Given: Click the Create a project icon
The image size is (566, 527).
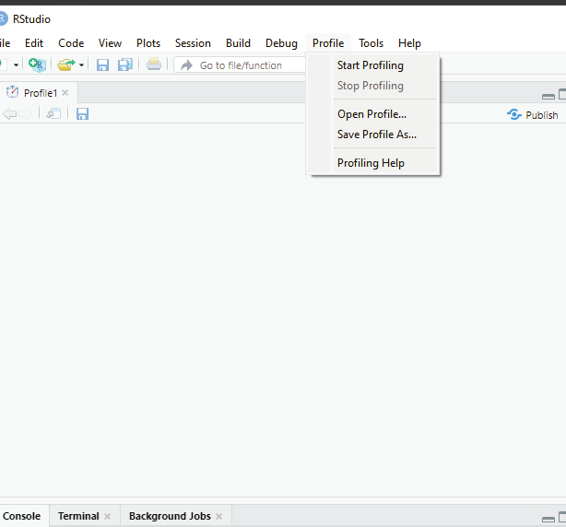Looking at the screenshot, I should pos(37,65).
